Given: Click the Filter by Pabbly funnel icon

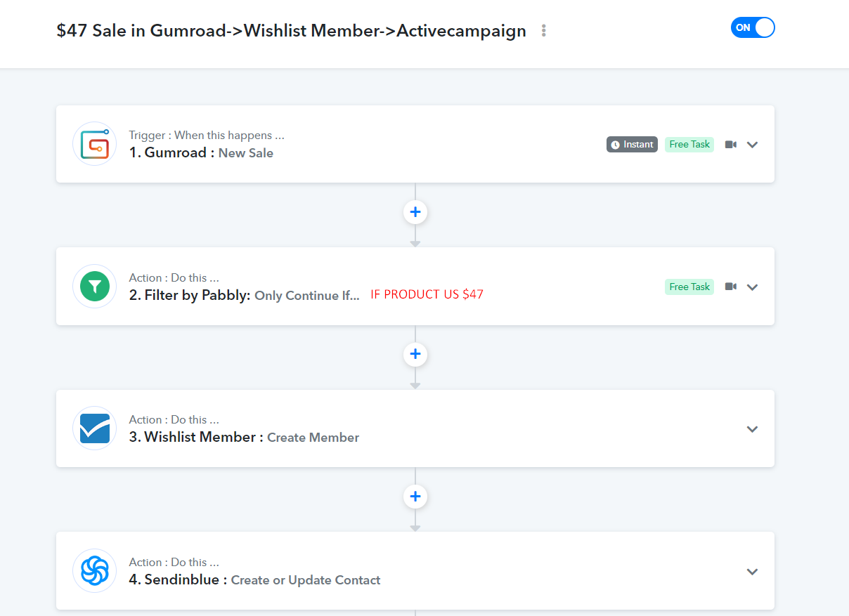Looking at the screenshot, I should point(95,286).
